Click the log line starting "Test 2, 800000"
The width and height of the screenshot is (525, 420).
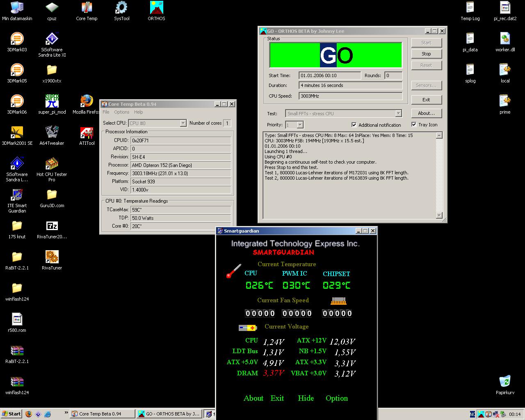tap(337, 178)
